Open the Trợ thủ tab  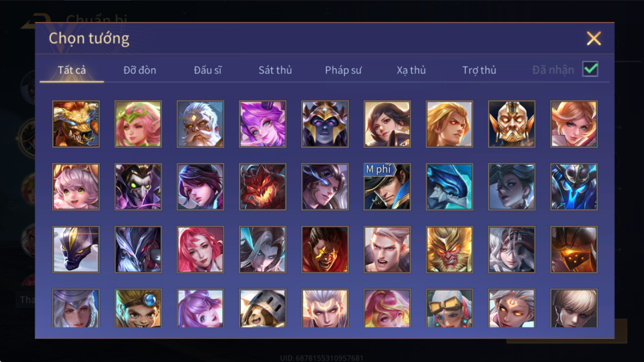pyautogui.click(x=479, y=70)
